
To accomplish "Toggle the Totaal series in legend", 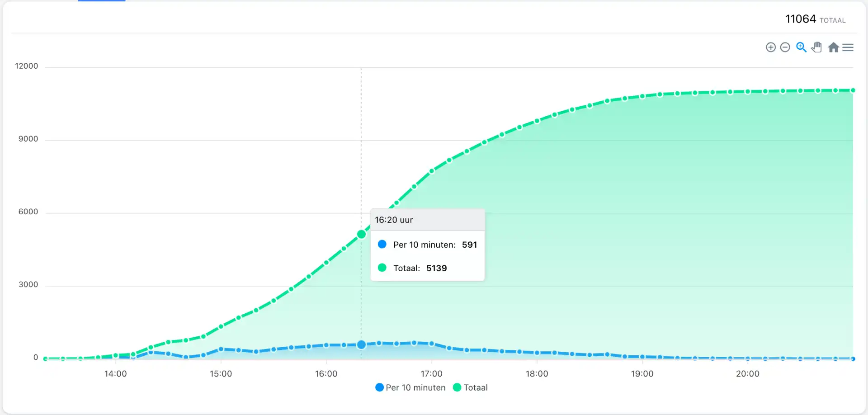I will [470, 387].
